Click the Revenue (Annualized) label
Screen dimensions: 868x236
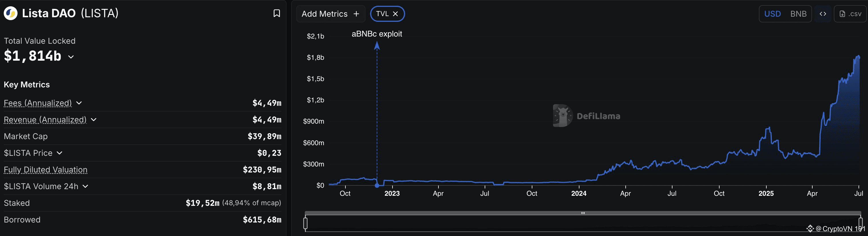tap(45, 120)
